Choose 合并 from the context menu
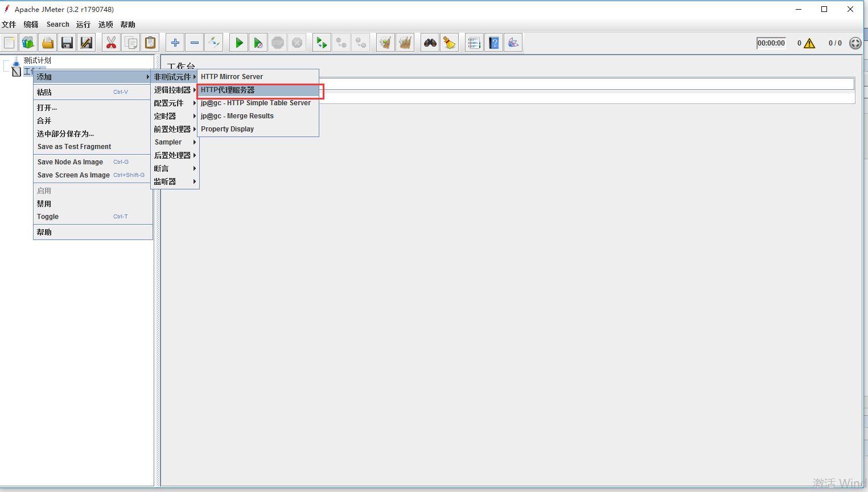 point(93,121)
